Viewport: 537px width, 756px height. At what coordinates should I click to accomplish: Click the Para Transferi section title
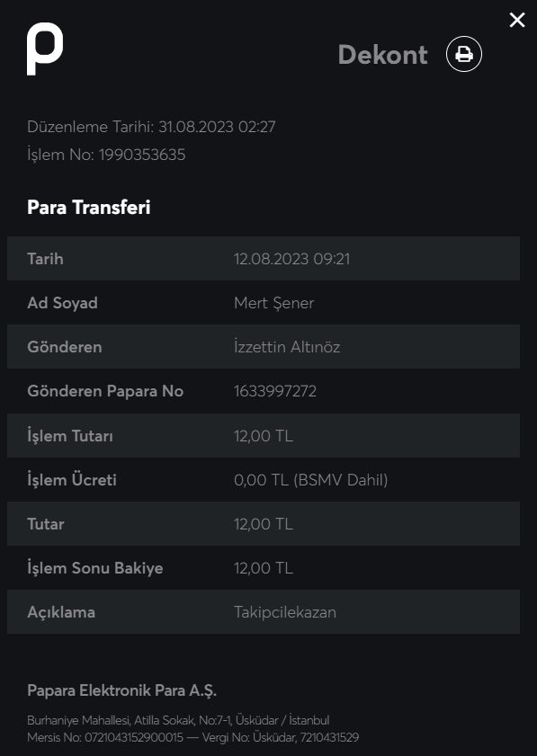pyautogui.click(x=89, y=208)
